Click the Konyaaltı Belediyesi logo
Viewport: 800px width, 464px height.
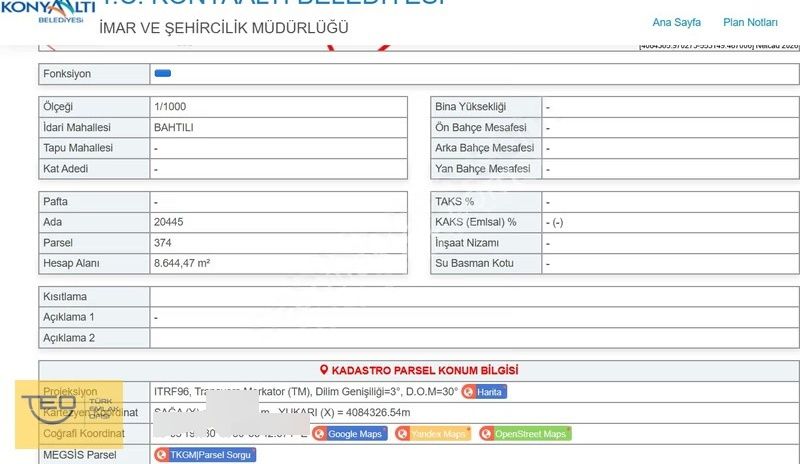[x=48, y=12]
